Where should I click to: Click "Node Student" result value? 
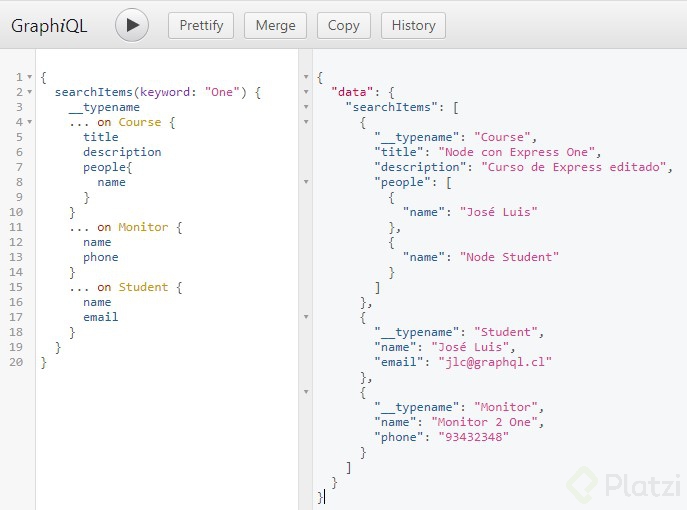click(509, 257)
